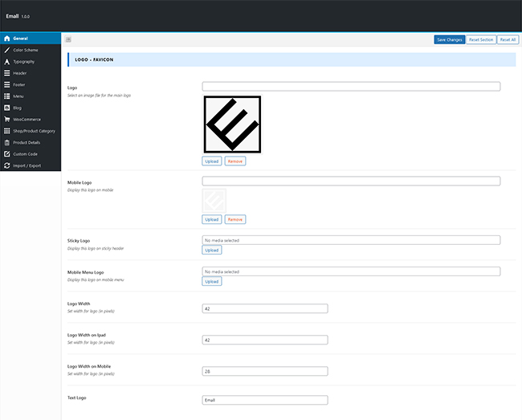This screenshot has width=522, height=420.
Task: Click the Text Logo input field
Action: (265, 400)
